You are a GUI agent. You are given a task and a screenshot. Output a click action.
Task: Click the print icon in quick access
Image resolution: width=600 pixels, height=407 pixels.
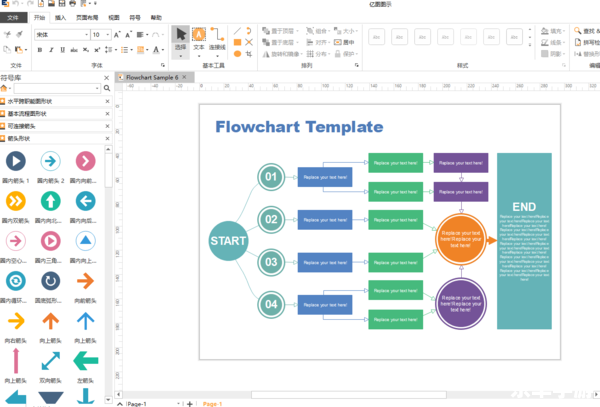coord(72,3)
